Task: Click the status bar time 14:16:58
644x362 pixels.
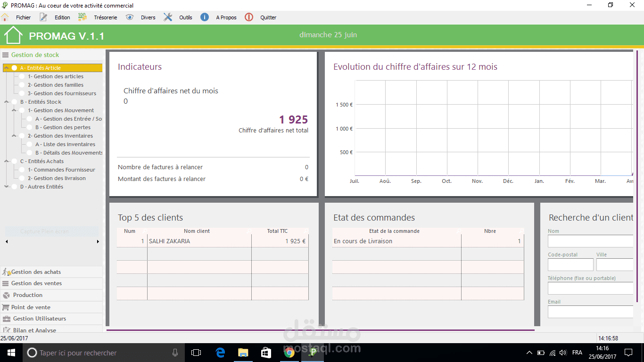Action: 608,338
